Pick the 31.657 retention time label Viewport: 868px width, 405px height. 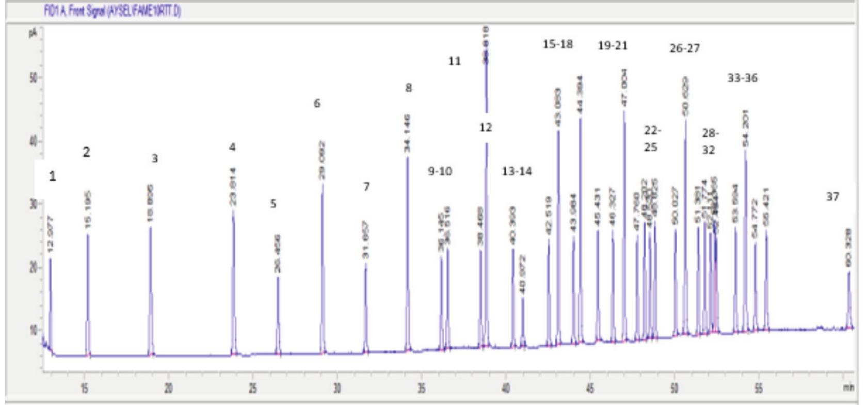tap(365, 240)
